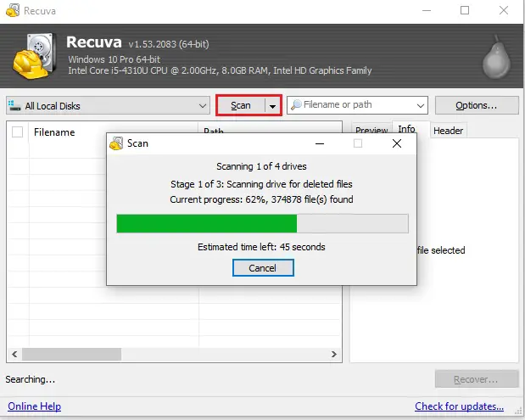Screen dimensions: 525x420
Task: Start scanning with the Scan button
Action: 241,105
